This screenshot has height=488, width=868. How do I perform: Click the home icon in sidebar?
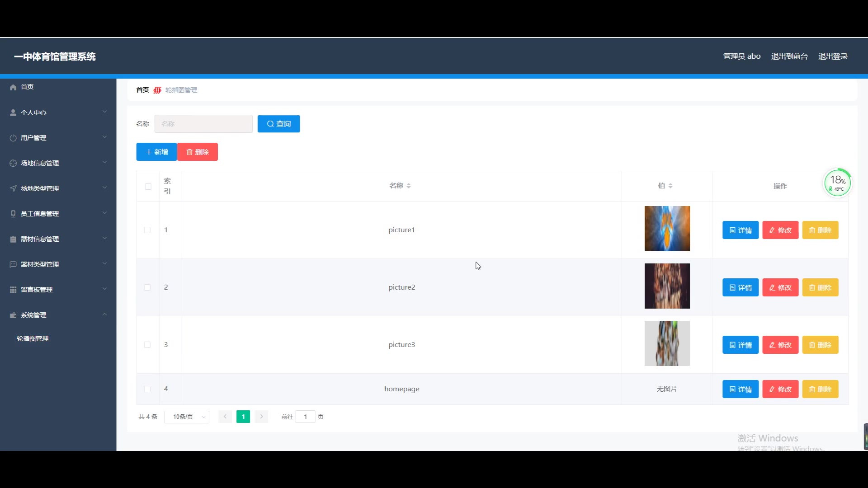pos(13,87)
